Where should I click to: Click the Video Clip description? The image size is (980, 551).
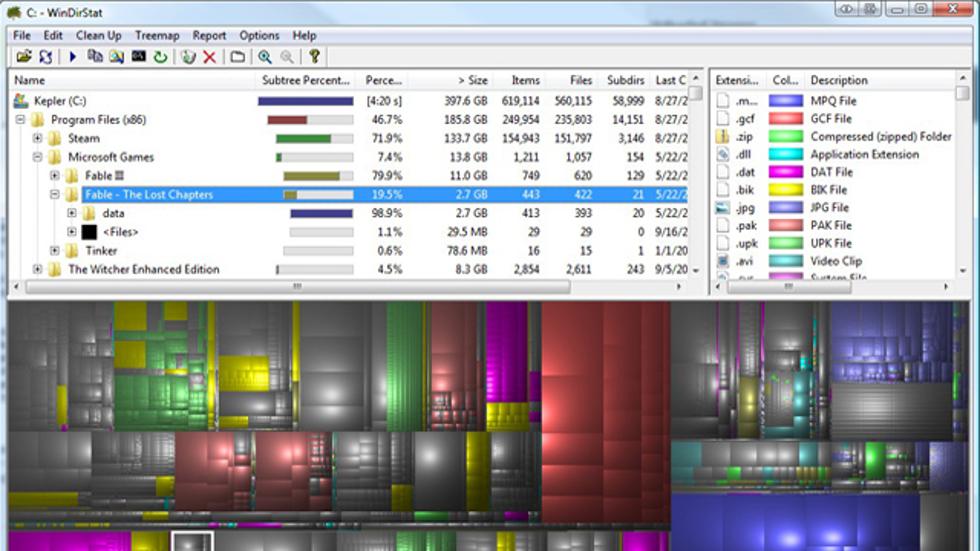point(836,261)
